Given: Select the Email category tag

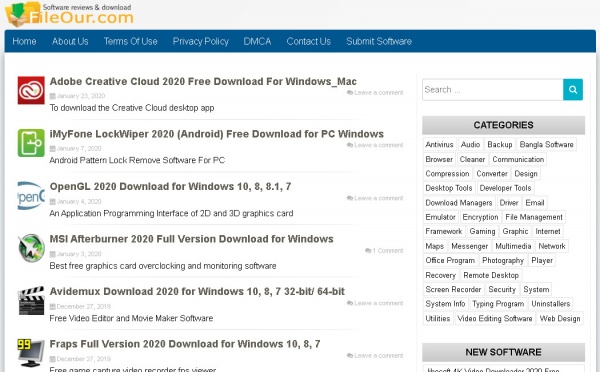Looking at the screenshot, I should (x=535, y=202).
